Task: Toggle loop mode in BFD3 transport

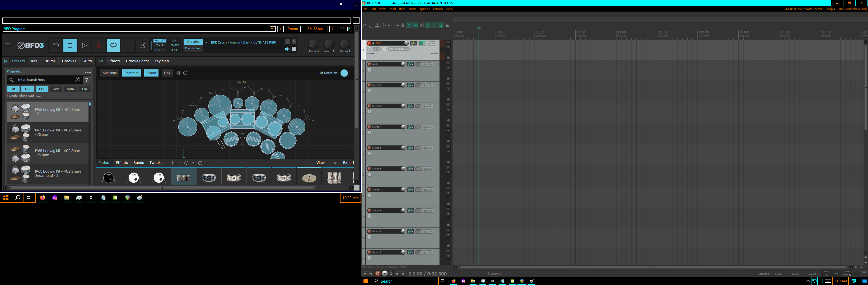Action: tap(114, 45)
